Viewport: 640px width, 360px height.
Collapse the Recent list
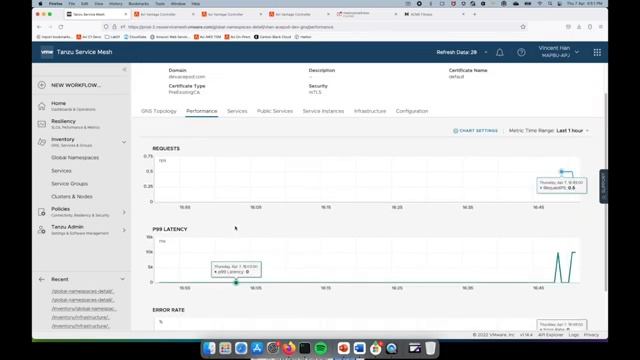click(x=122, y=279)
